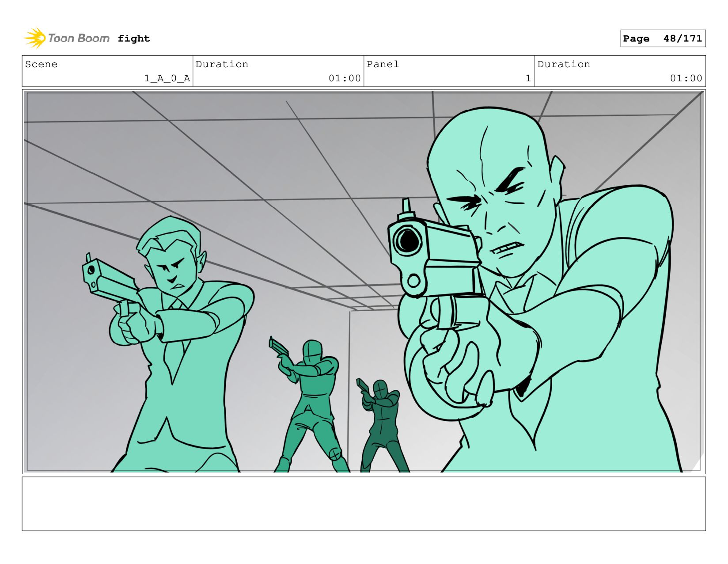Select the panel number '1'
This screenshot has width=728, height=564.
click(x=528, y=78)
